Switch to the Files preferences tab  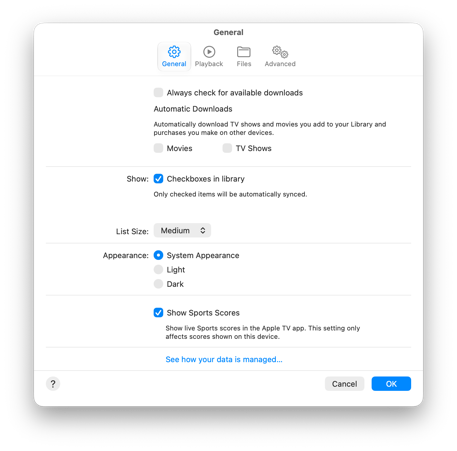[x=244, y=57]
